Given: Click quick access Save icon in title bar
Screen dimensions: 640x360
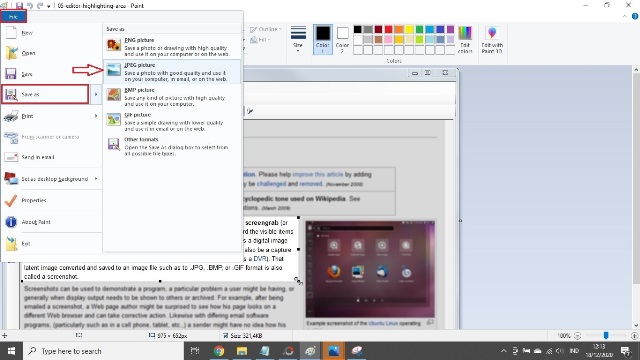Looking at the screenshot, I should pos(19,6).
